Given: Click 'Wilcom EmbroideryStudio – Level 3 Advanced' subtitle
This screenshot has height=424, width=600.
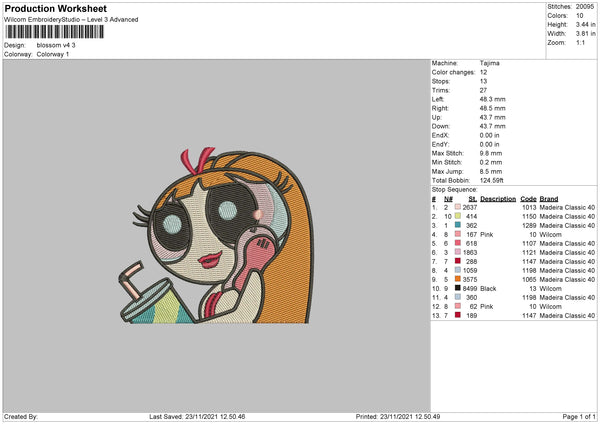Looking at the screenshot, I should pyautogui.click(x=71, y=20).
